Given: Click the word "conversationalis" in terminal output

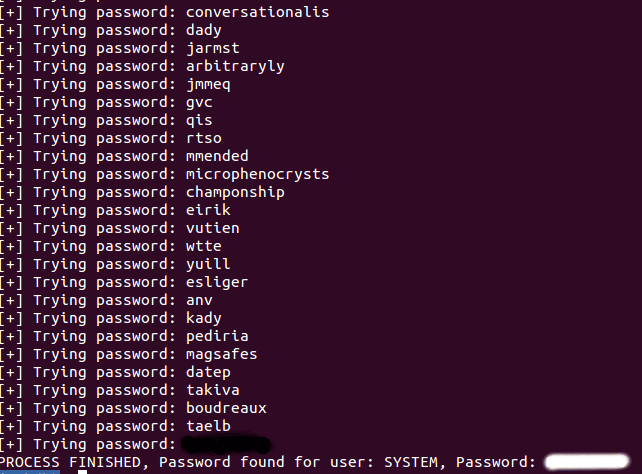Looking at the screenshot, I should [257, 12].
